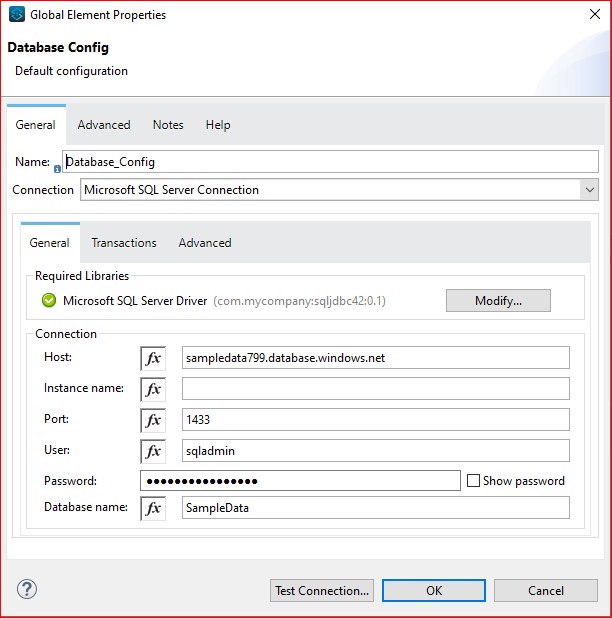The width and height of the screenshot is (612, 618).
Task: Click Modify button for SQL Server Driver
Action: coord(498,301)
